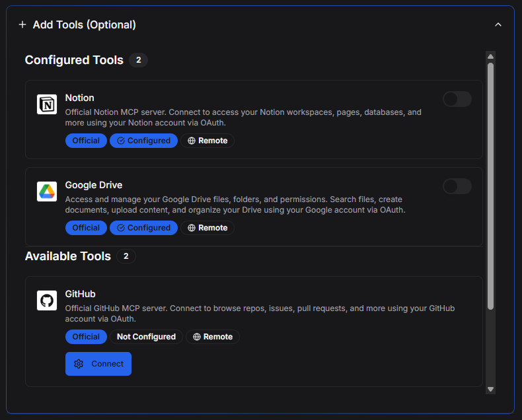Image resolution: width=522 pixels, height=420 pixels.
Task: Click the Available Tools count badge
Action: click(x=126, y=256)
